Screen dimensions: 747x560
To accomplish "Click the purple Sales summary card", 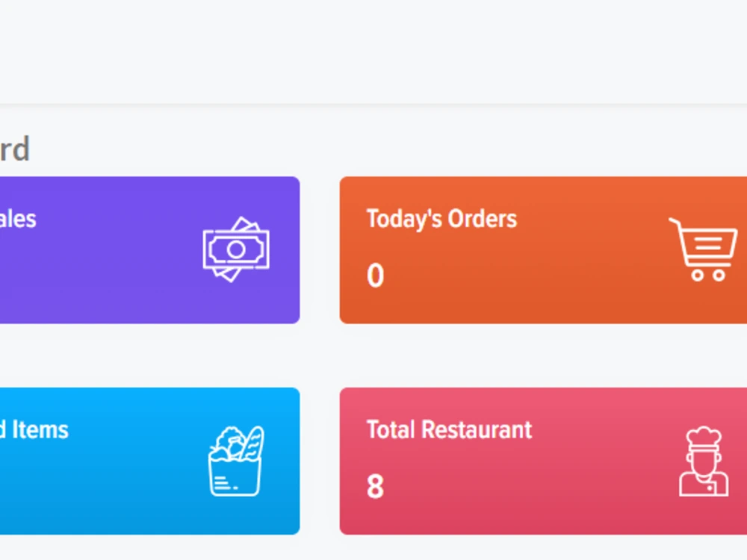I will click(x=149, y=249).
